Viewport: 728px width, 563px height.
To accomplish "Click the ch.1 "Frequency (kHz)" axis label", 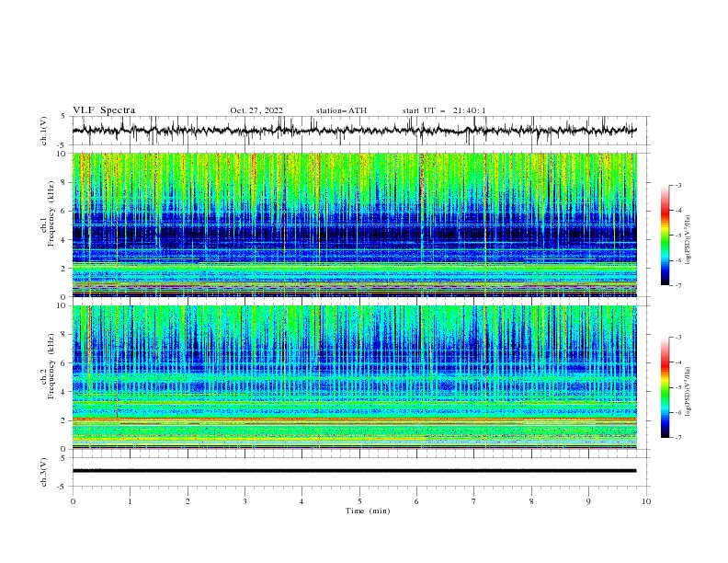I will click(51, 213).
